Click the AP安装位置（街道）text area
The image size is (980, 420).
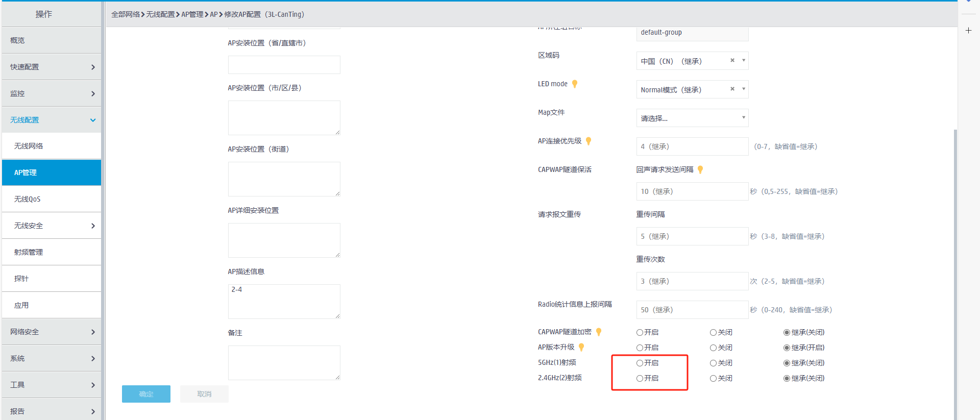(284, 179)
